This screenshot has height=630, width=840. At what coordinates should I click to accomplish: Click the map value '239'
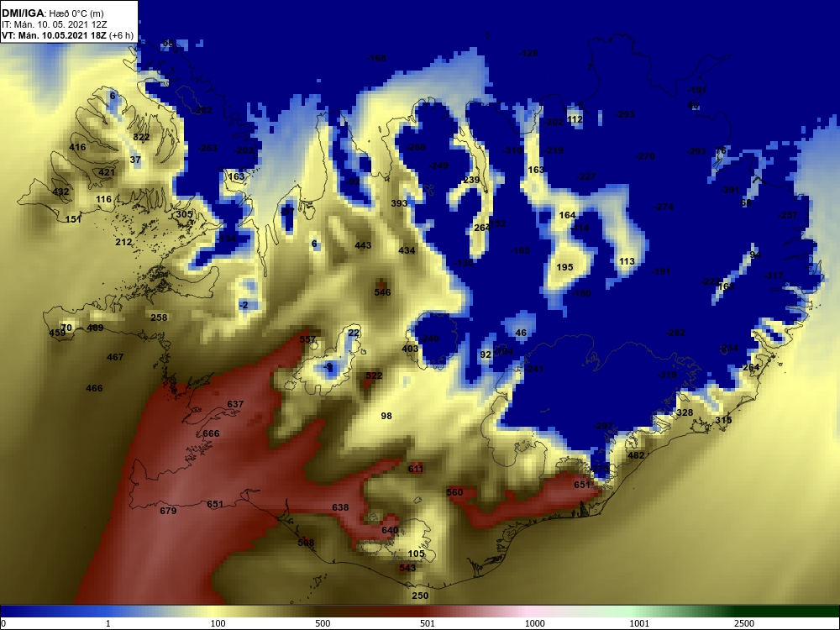[x=471, y=180]
